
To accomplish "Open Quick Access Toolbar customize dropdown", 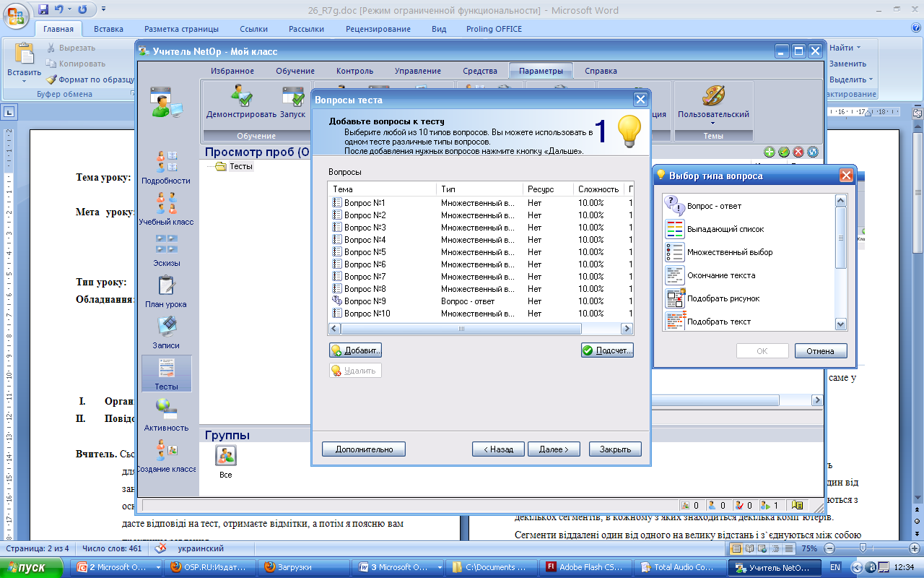I will coord(104,9).
